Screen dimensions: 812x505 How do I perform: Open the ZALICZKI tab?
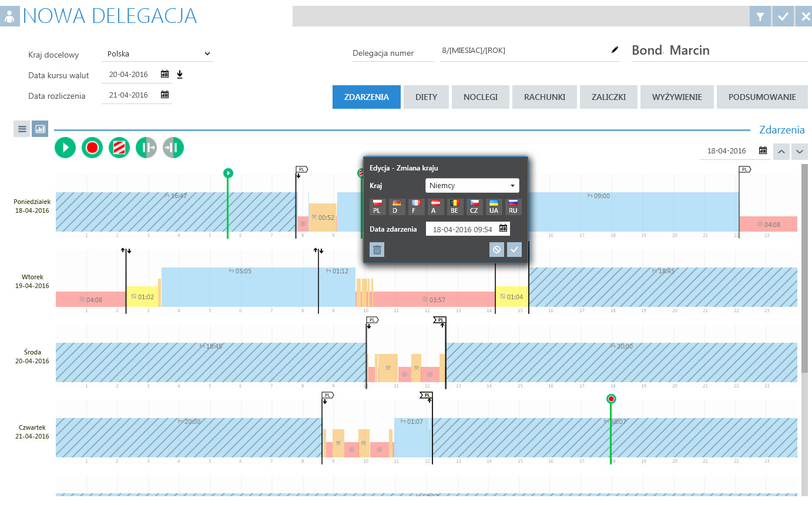(x=609, y=97)
